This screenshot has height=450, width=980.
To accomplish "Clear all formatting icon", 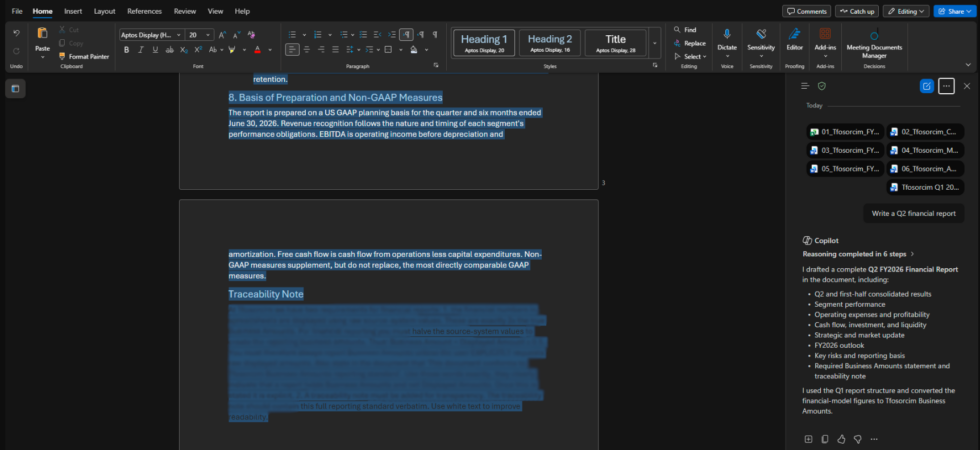I will pos(251,35).
